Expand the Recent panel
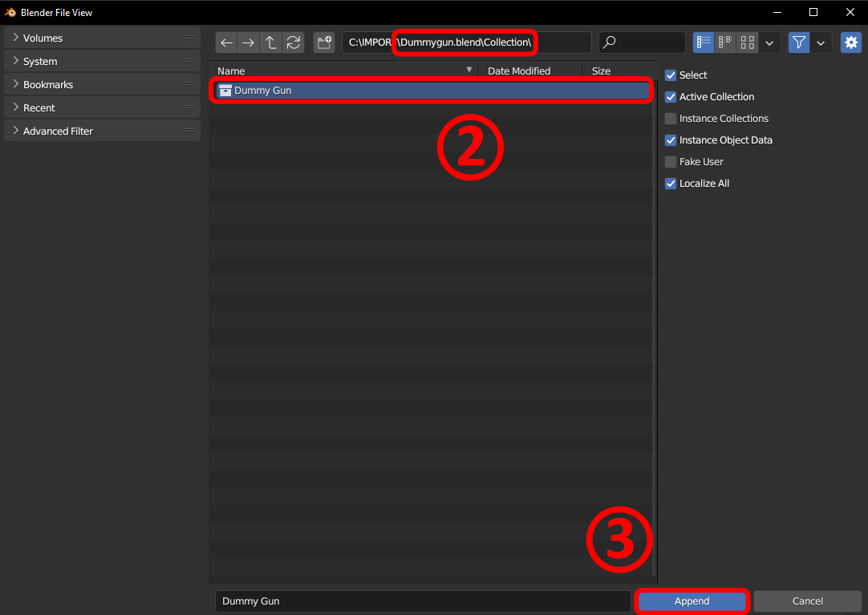Image resolution: width=868 pixels, height=615 pixels. [102, 107]
